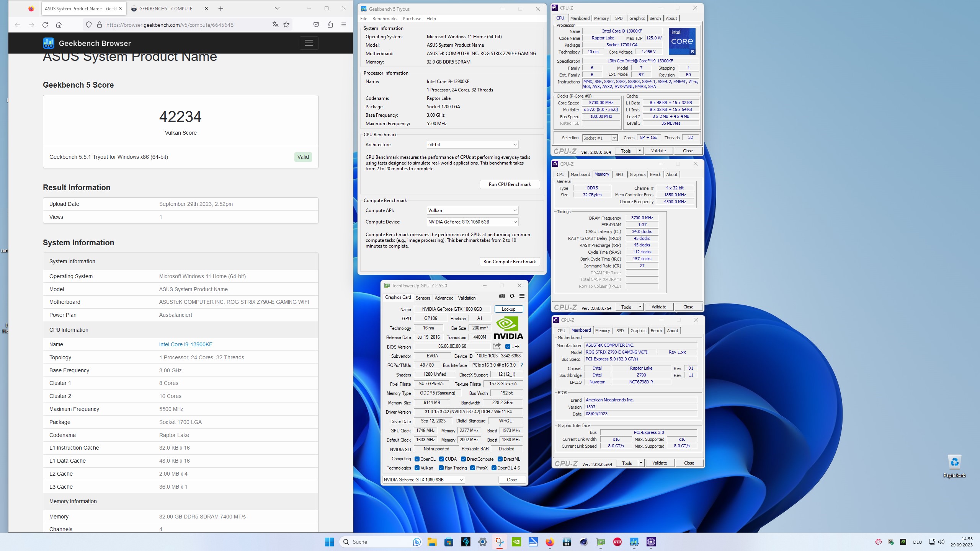The image size is (980, 551).
Task: Open the Pocket save icon in Firefox
Action: pyautogui.click(x=316, y=25)
